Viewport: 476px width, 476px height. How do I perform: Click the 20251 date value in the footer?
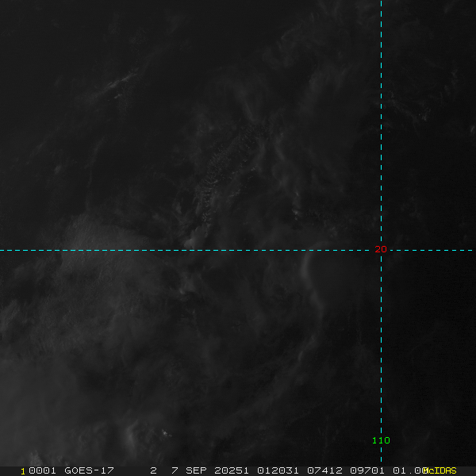[x=232, y=470]
